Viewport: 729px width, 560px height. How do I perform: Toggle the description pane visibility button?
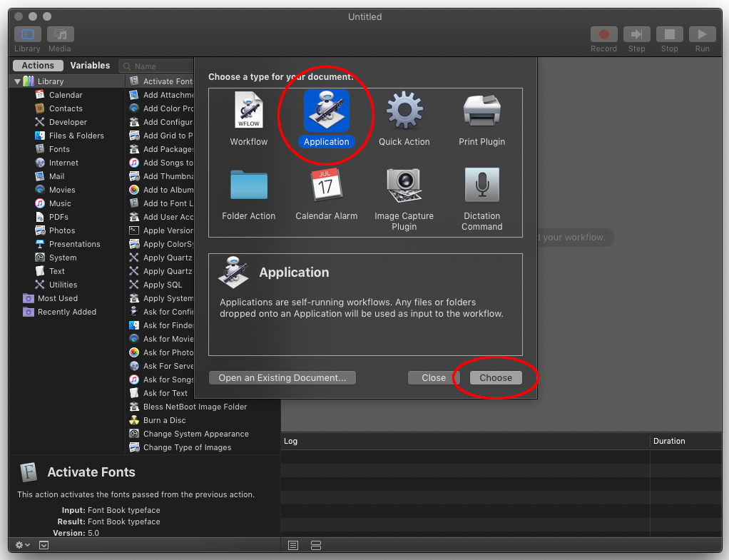pos(44,544)
